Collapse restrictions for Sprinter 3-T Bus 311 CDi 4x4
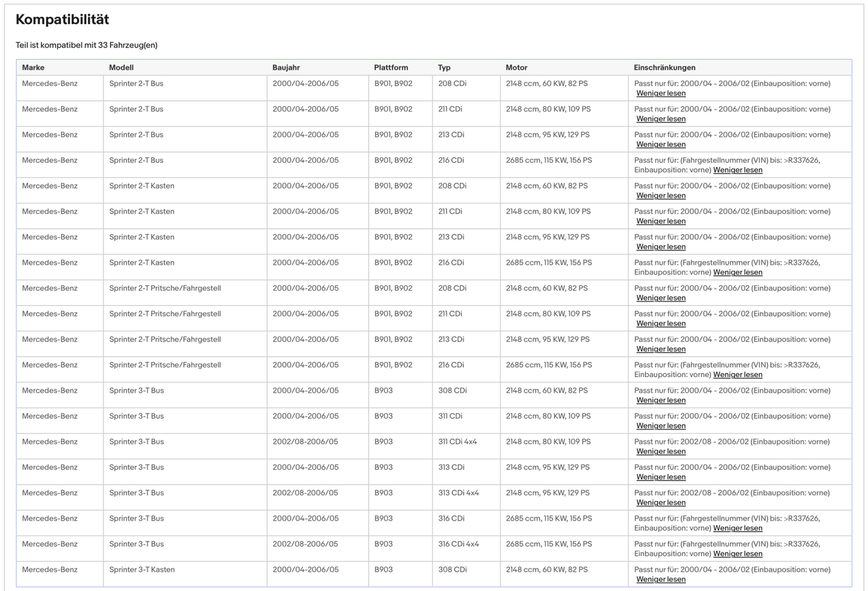 pyautogui.click(x=661, y=452)
